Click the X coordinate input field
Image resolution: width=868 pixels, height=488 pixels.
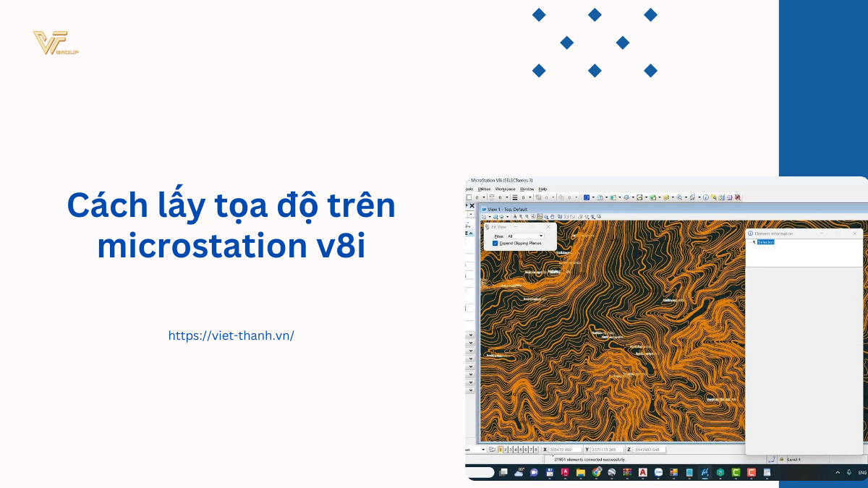pyautogui.click(x=566, y=450)
